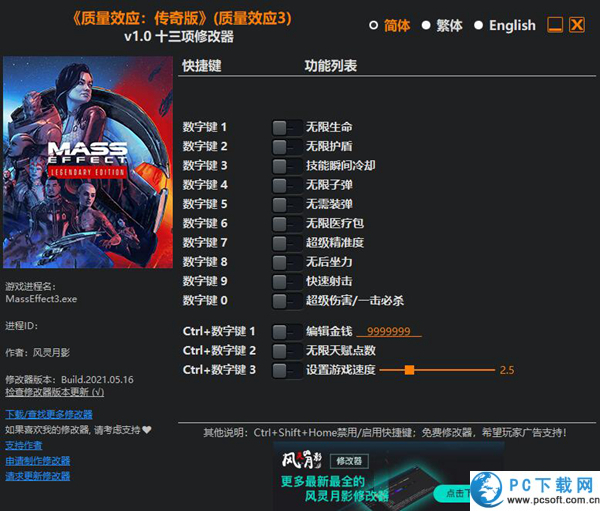Toggle 无限生命 (infinite health) switch
Image resolution: width=600 pixels, height=511 pixels.
[287, 127]
